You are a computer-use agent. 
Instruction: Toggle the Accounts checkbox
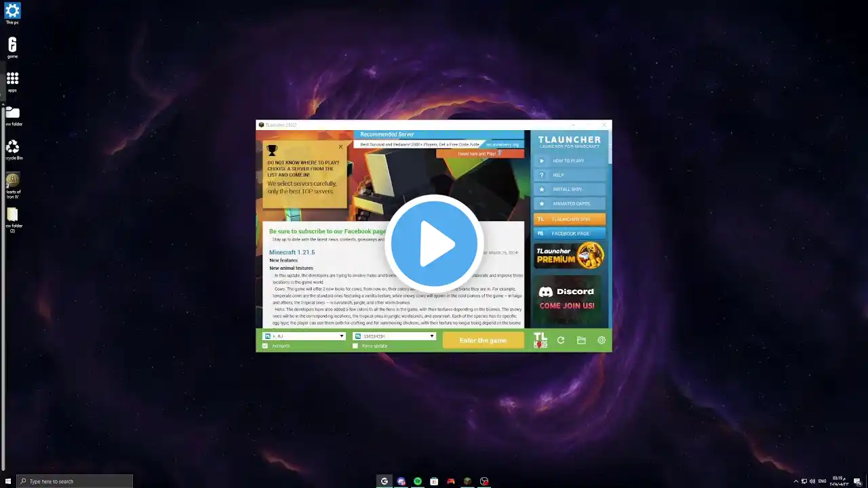tap(265, 346)
